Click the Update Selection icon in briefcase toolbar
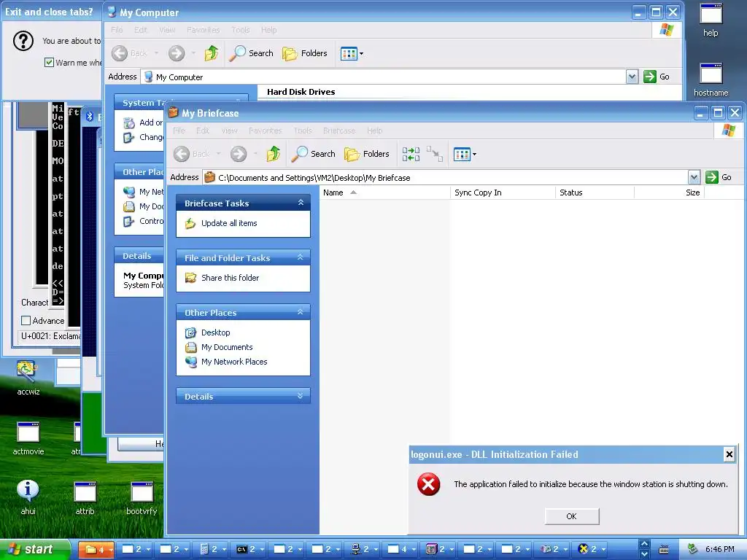 pyautogui.click(x=435, y=154)
